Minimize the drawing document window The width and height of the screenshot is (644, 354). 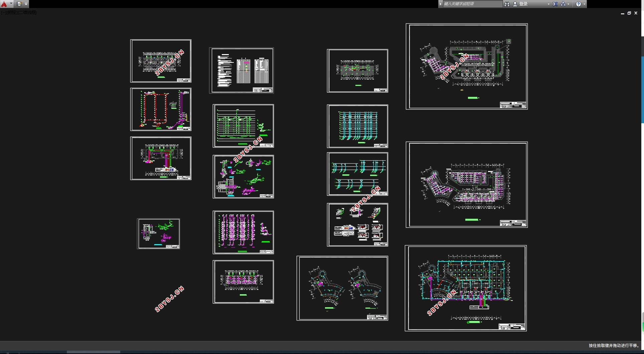coord(623,13)
